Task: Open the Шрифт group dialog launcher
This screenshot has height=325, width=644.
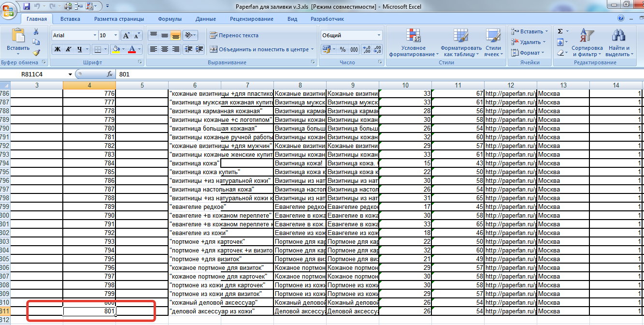Action: tap(140, 62)
